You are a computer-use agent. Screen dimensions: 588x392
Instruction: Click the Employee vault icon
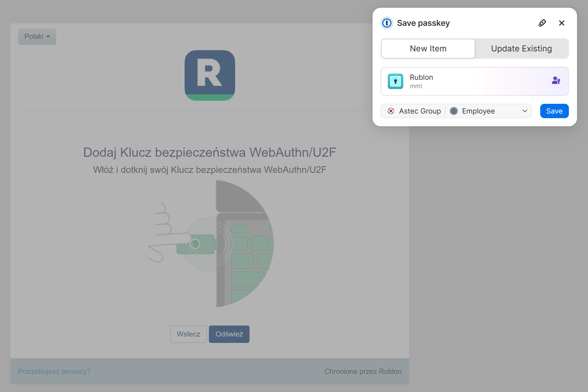(454, 111)
